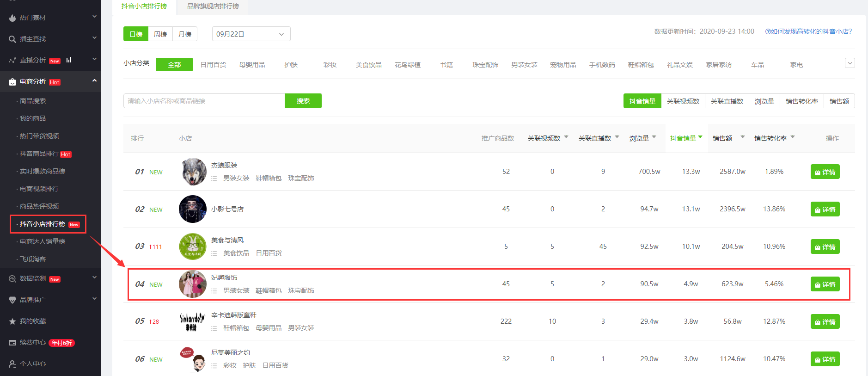Filter by 男装女装 category
This screenshot has height=376, width=868.
(524, 65)
